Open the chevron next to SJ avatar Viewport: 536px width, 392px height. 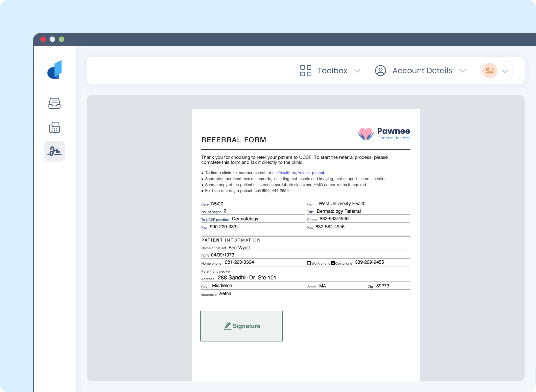tap(505, 71)
